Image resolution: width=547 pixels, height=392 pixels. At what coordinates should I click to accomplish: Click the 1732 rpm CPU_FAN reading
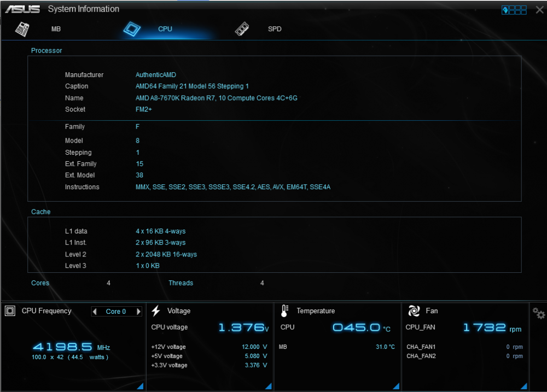pyautogui.click(x=492, y=327)
